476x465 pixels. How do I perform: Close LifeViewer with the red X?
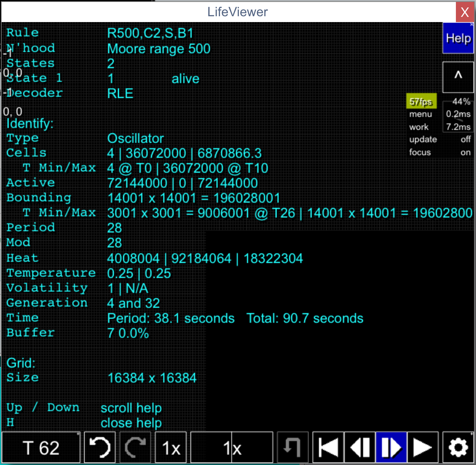click(x=465, y=12)
